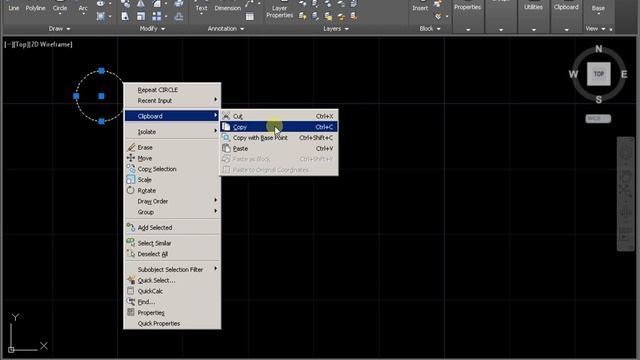Select Copy with Base Point
Screen dimensions: 640x360
coord(279,138)
